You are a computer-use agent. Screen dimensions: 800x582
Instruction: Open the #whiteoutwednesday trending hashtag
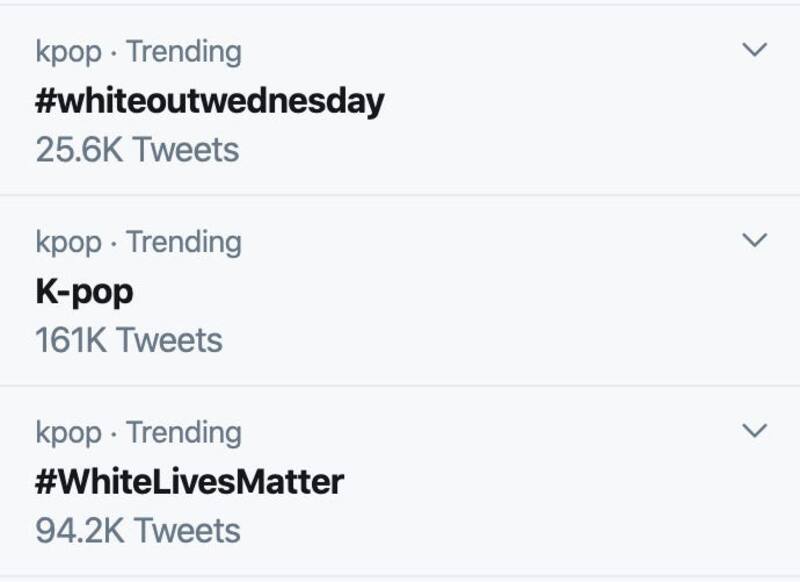209,101
